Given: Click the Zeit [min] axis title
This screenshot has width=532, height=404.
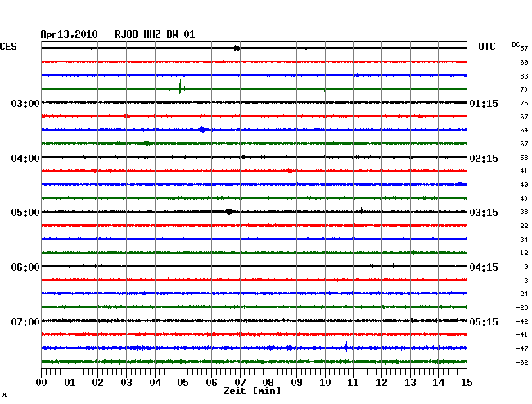Looking at the screenshot, I should [x=252, y=391].
